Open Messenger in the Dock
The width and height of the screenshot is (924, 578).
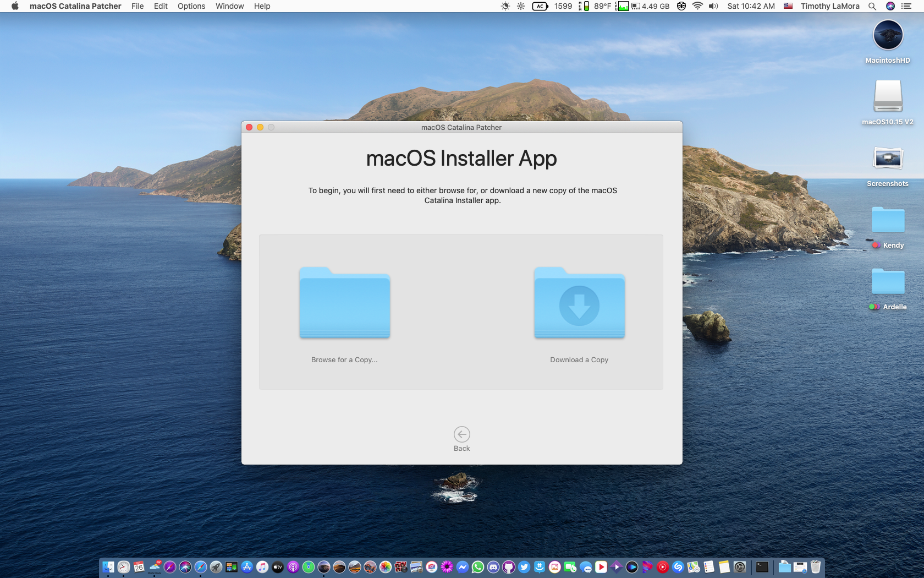coord(463,566)
